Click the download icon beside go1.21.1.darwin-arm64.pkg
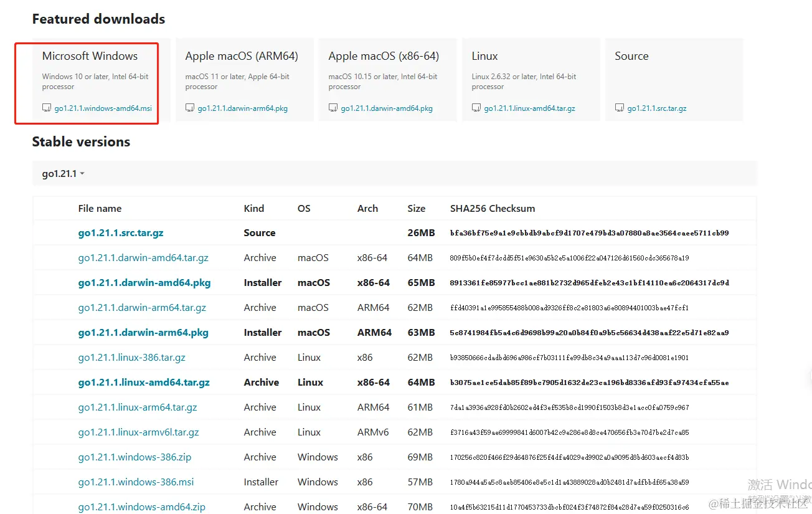The height and width of the screenshot is (514, 812). (x=190, y=108)
